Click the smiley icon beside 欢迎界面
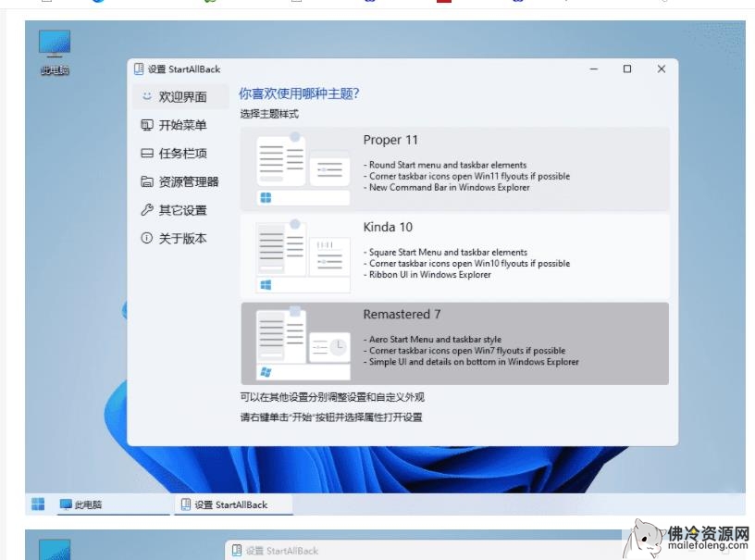This screenshot has width=755, height=560. [x=146, y=97]
